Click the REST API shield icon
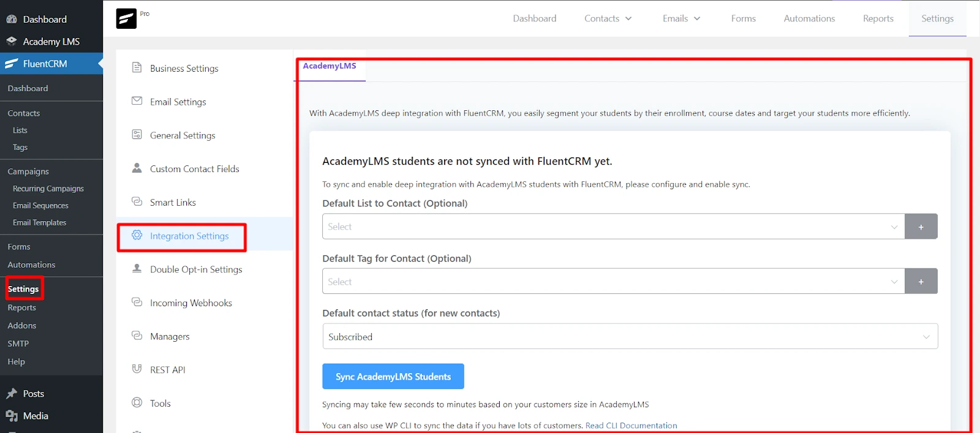This screenshot has width=980, height=433. click(137, 369)
